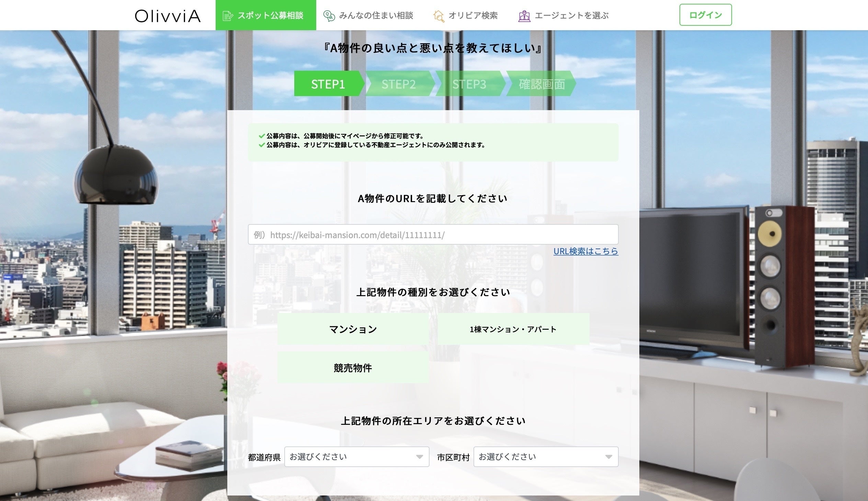The image size is (868, 501).
Task: Expand the prefecture selection showing お選びください
Action: pos(357,457)
